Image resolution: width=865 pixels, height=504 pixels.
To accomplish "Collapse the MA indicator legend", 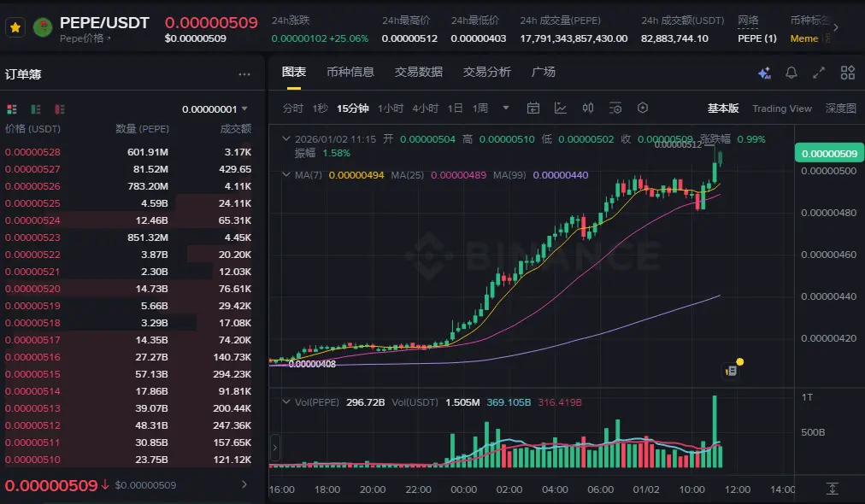I will click(285, 174).
